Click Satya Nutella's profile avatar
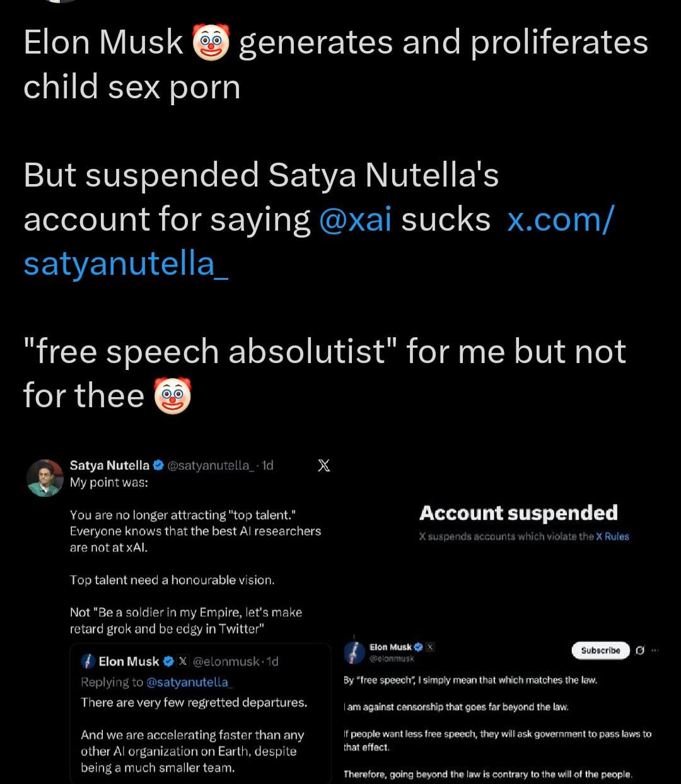 pyautogui.click(x=45, y=478)
